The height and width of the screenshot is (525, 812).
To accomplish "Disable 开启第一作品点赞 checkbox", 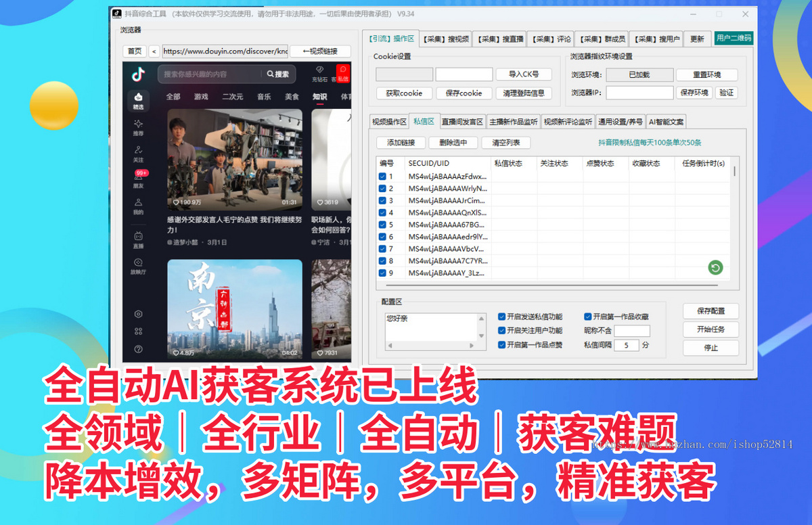I will [x=501, y=345].
